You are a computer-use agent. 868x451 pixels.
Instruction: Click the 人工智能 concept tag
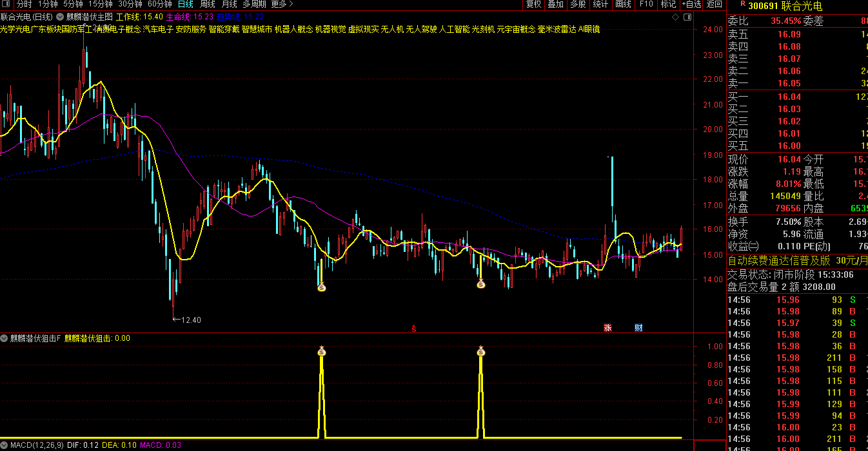pyautogui.click(x=454, y=29)
